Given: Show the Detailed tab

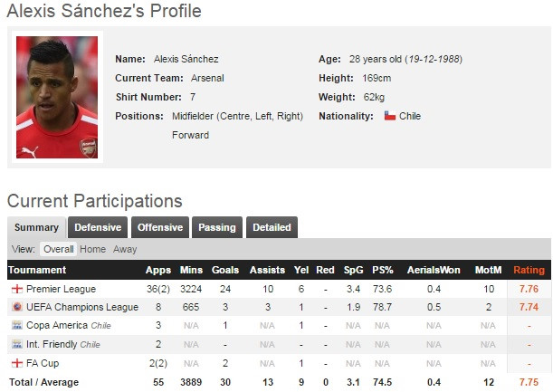Looking at the screenshot, I should click(x=272, y=227).
